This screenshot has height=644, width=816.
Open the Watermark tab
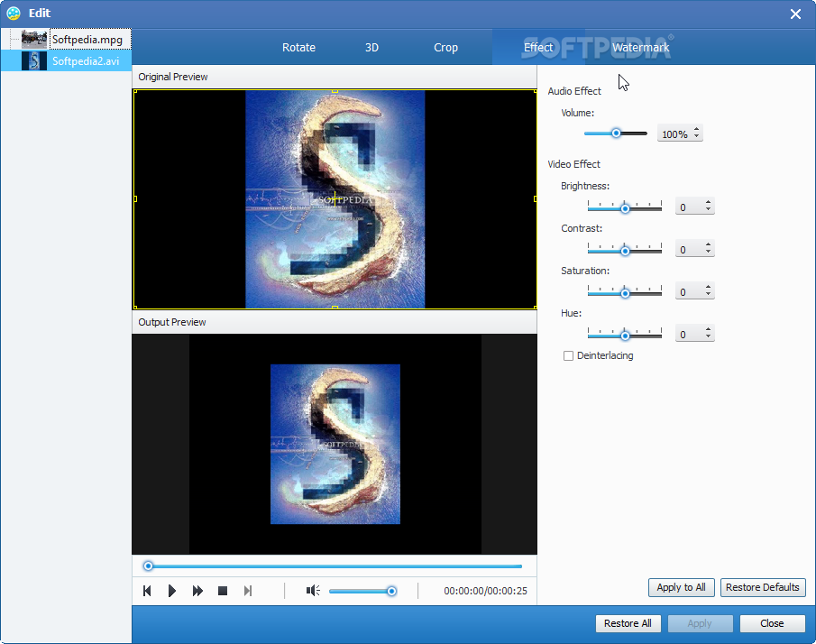(x=640, y=48)
